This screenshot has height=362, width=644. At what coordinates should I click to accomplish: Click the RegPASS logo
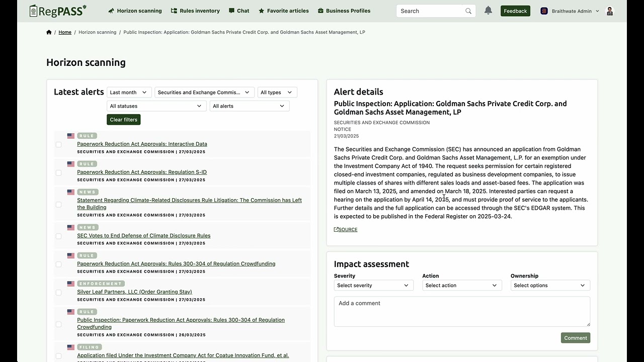pos(58,11)
